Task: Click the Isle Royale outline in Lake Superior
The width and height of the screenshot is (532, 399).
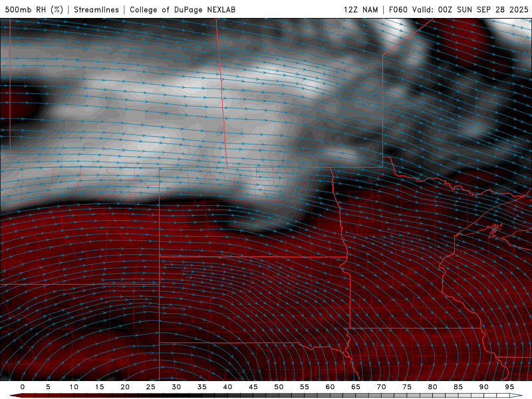Action: 495,227
